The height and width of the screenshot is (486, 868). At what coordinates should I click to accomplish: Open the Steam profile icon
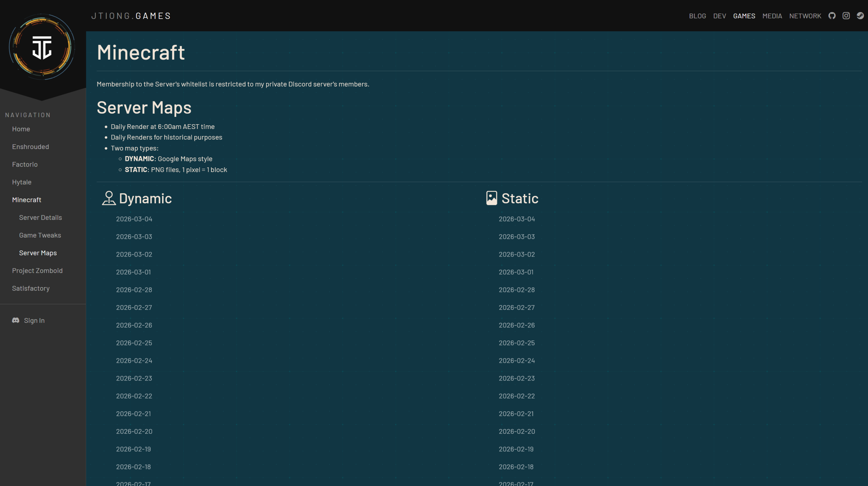tap(860, 16)
